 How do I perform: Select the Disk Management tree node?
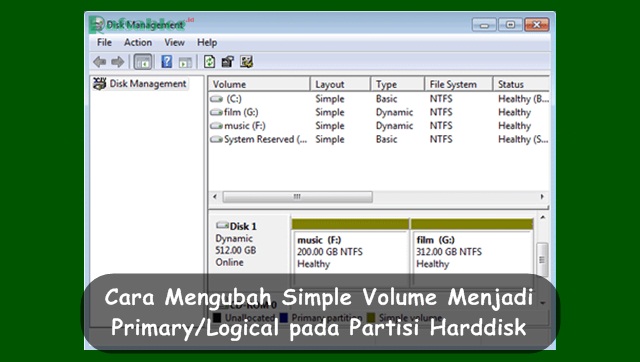[x=140, y=84]
